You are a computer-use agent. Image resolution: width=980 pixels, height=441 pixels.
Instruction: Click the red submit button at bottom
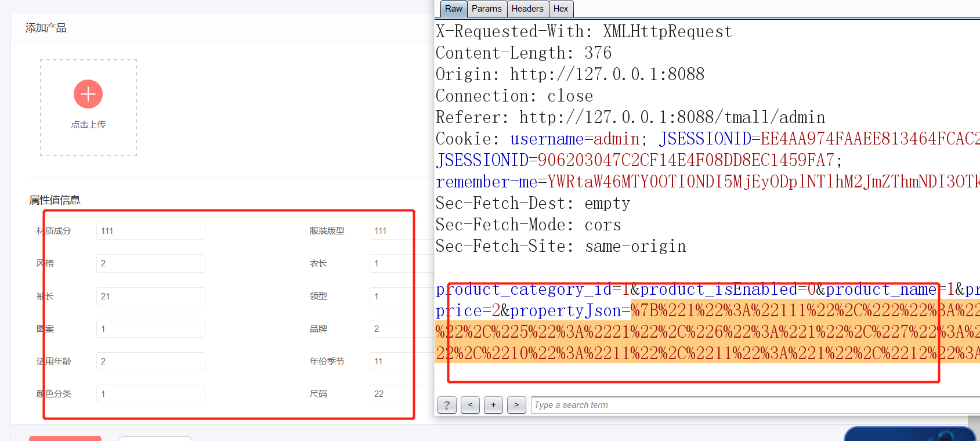click(x=65, y=438)
